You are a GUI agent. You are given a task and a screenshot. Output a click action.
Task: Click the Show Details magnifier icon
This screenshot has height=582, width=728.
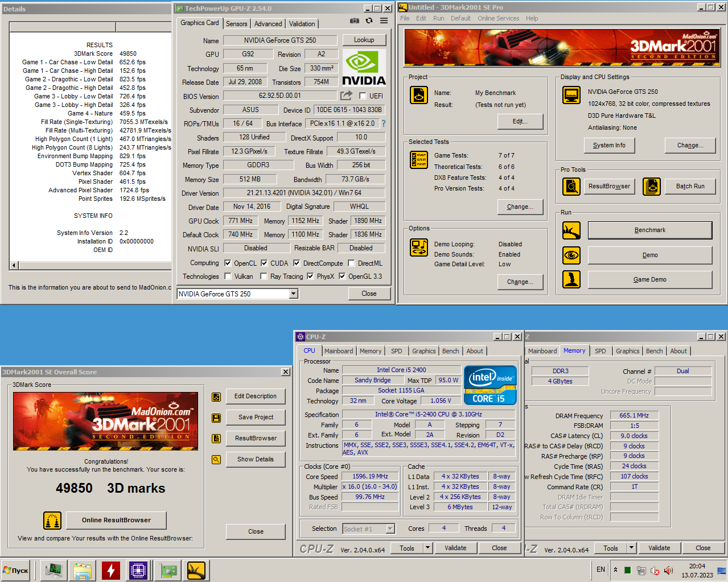pyautogui.click(x=216, y=460)
